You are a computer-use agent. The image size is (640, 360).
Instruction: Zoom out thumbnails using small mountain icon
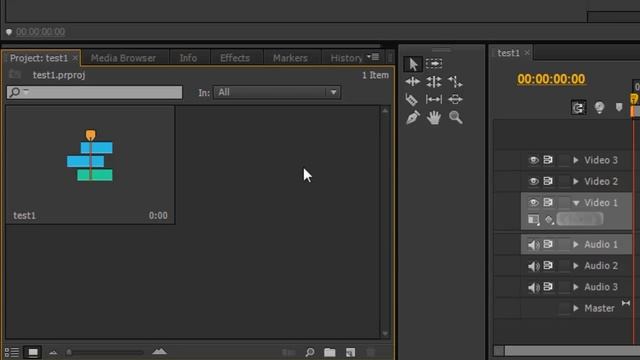53,353
